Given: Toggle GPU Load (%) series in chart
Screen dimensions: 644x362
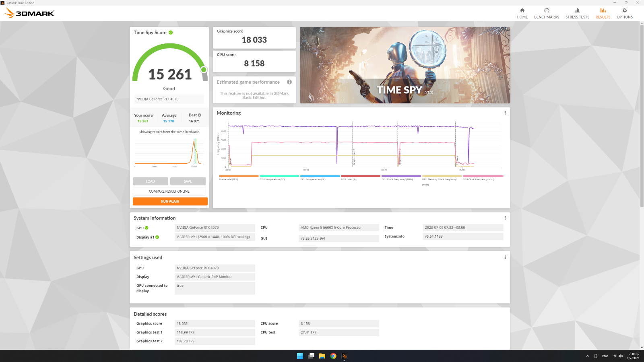Looking at the screenshot, I should tap(361, 178).
